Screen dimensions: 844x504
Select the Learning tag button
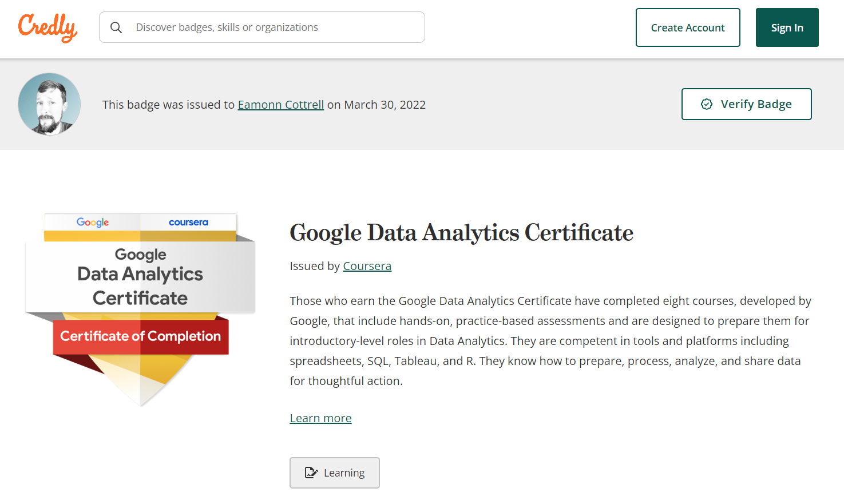[335, 473]
